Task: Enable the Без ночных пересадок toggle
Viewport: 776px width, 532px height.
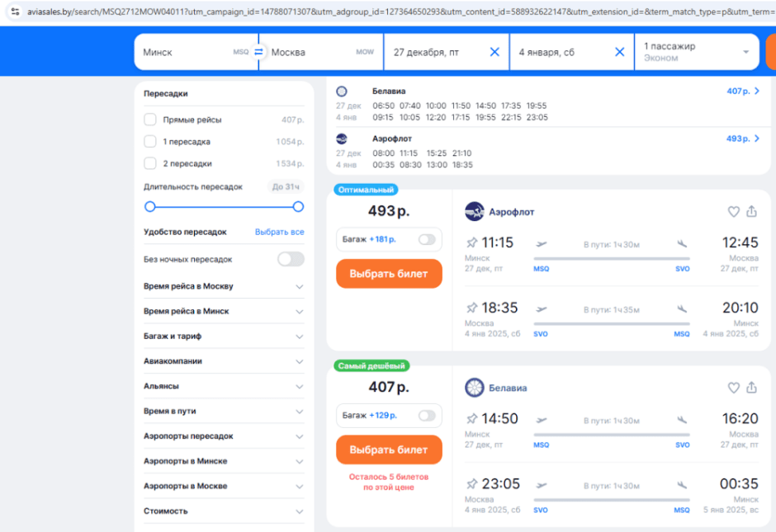Action: pyautogui.click(x=291, y=259)
